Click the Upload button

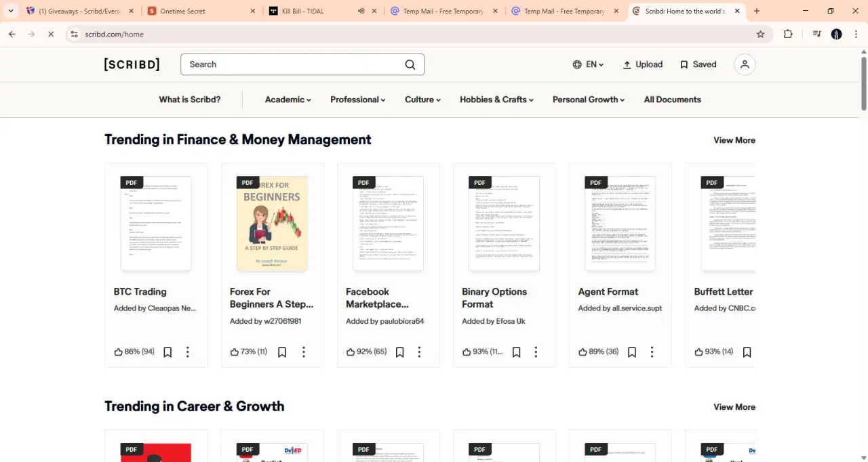[x=642, y=64]
